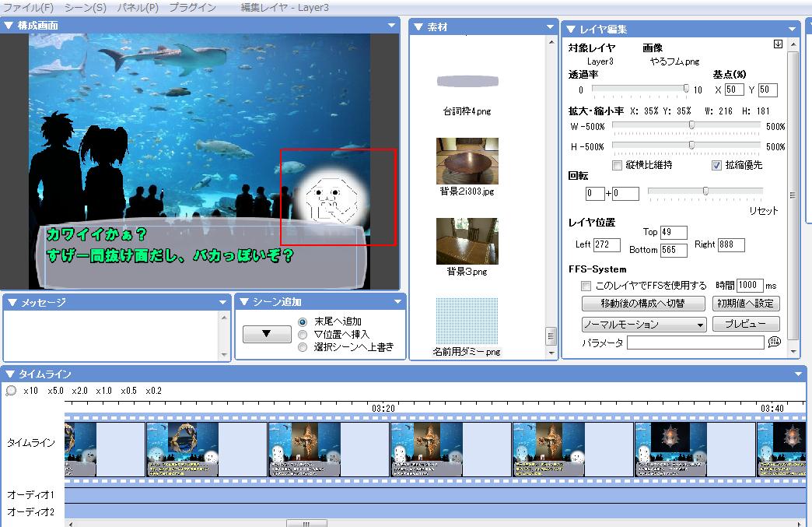
Task: Toggle 縦横比維持 checkbox
Action: click(617, 165)
